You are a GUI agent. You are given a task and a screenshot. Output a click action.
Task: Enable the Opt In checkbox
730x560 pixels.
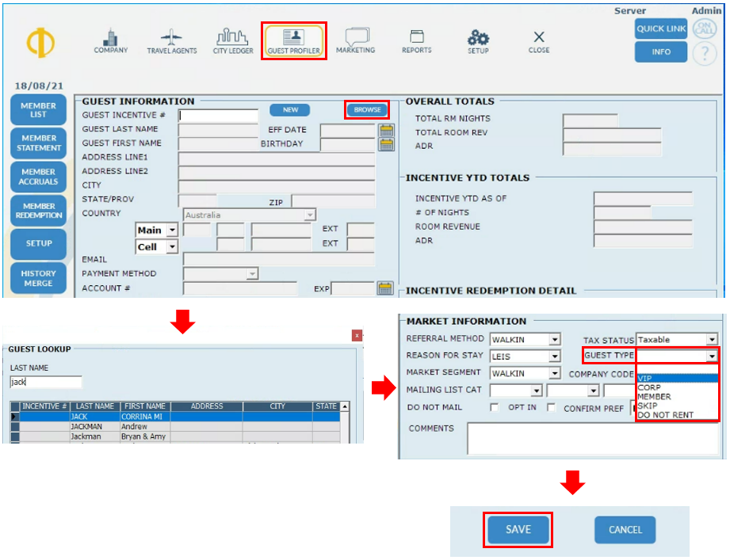point(551,408)
